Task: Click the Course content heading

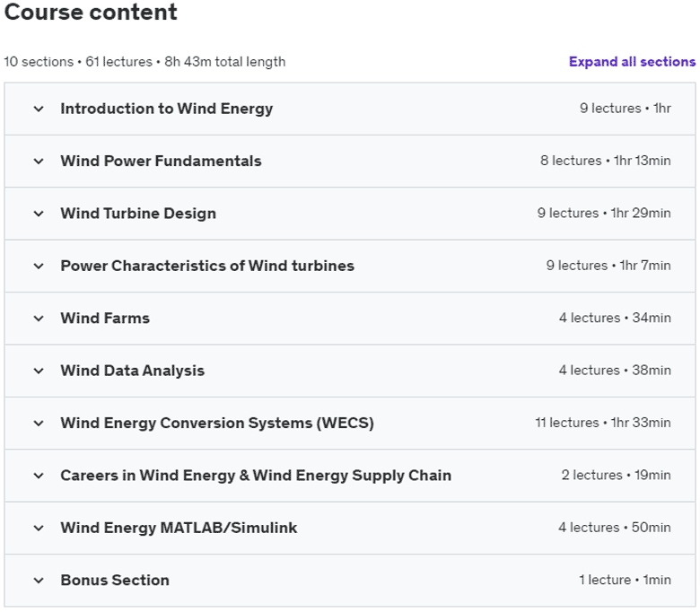Action: pyautogui.click(x=91, y=12)
